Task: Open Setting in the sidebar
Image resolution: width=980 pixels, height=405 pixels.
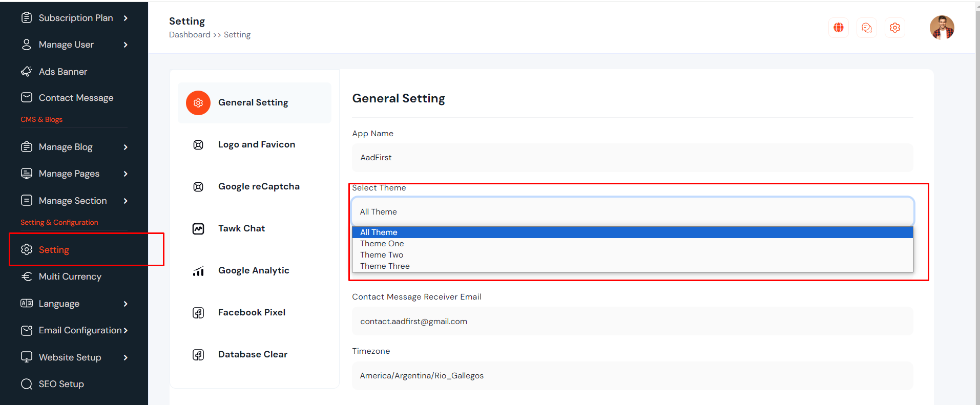Action: coord(54,250)
